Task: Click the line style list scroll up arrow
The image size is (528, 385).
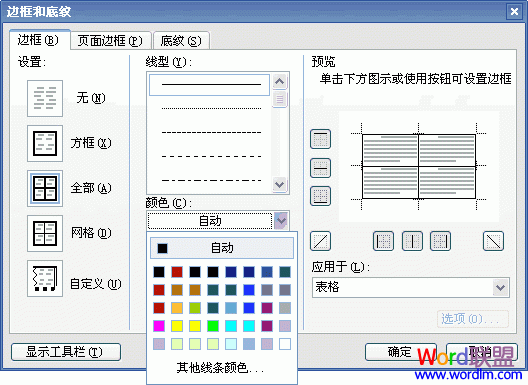Action: [279, 81]
